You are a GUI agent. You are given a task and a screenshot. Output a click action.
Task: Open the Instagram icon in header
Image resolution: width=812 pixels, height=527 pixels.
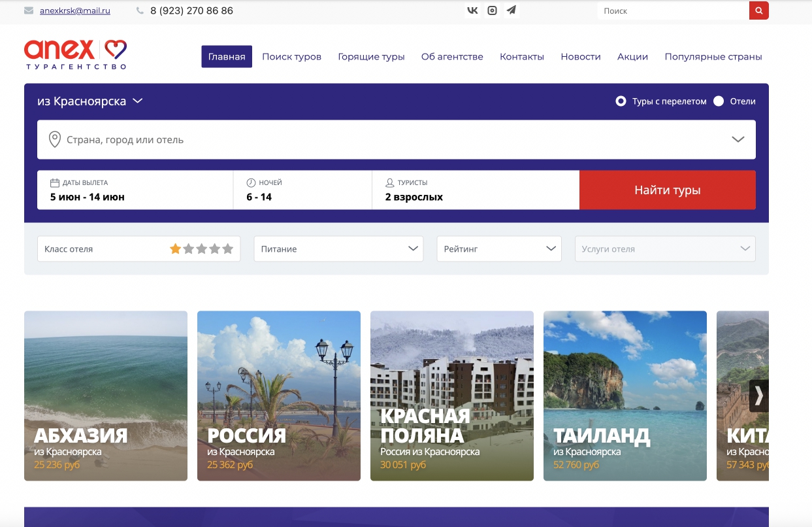(x=492, y=10)
